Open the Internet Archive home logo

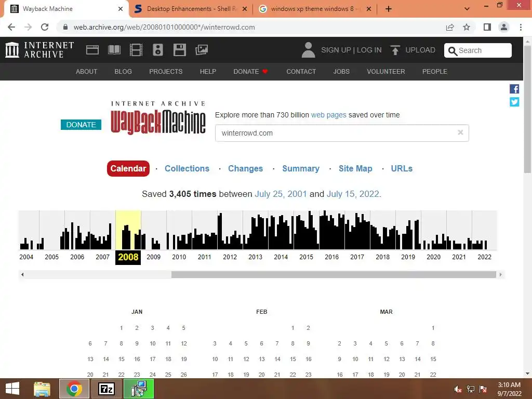tap(39, 50)
